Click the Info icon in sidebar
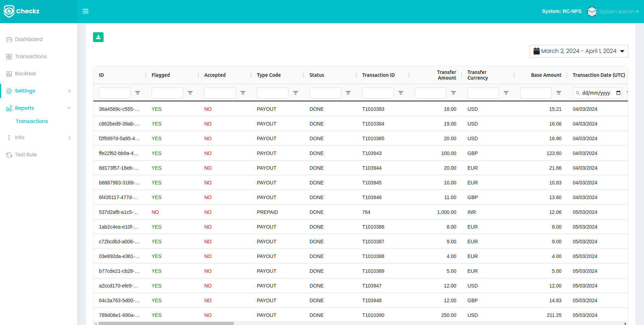The height and width of the screenshot is (325, 644). click(9, 138)
